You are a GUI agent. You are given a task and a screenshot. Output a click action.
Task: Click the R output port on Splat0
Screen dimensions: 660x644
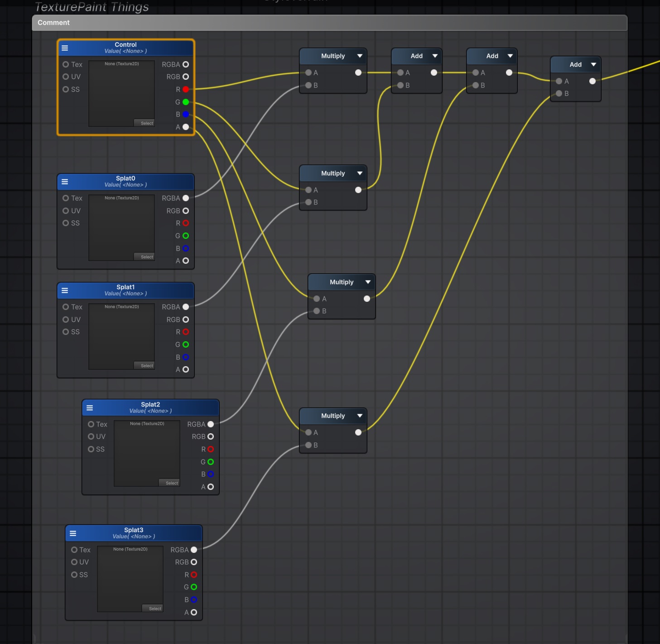click(x=186, y=223)
